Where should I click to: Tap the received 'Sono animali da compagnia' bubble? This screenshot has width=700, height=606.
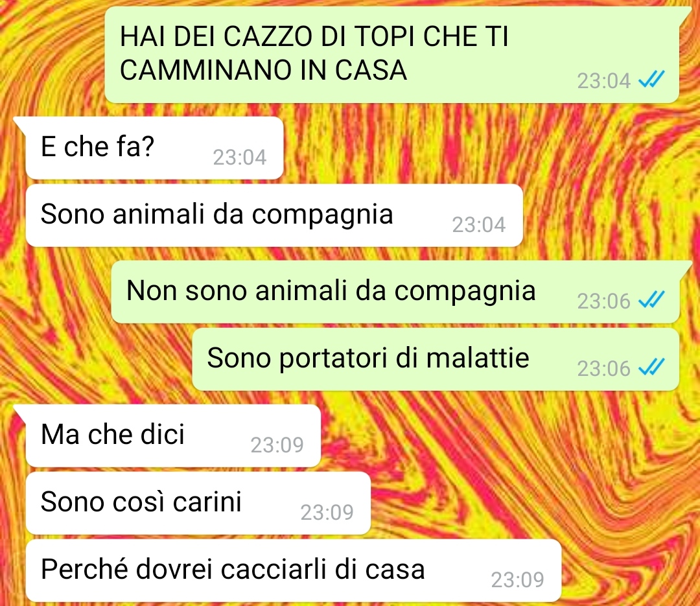pos(274,215)
